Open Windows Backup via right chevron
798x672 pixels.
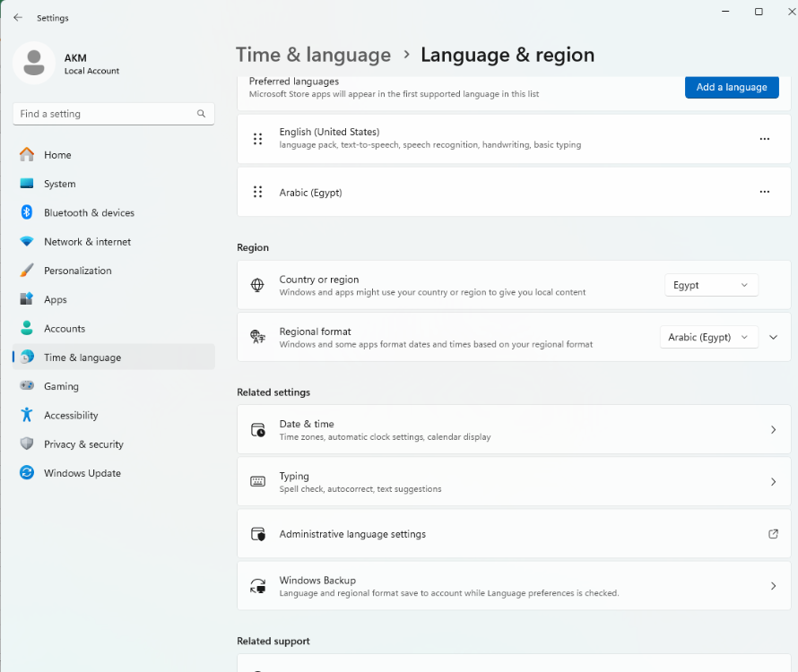tap(773, 586)
